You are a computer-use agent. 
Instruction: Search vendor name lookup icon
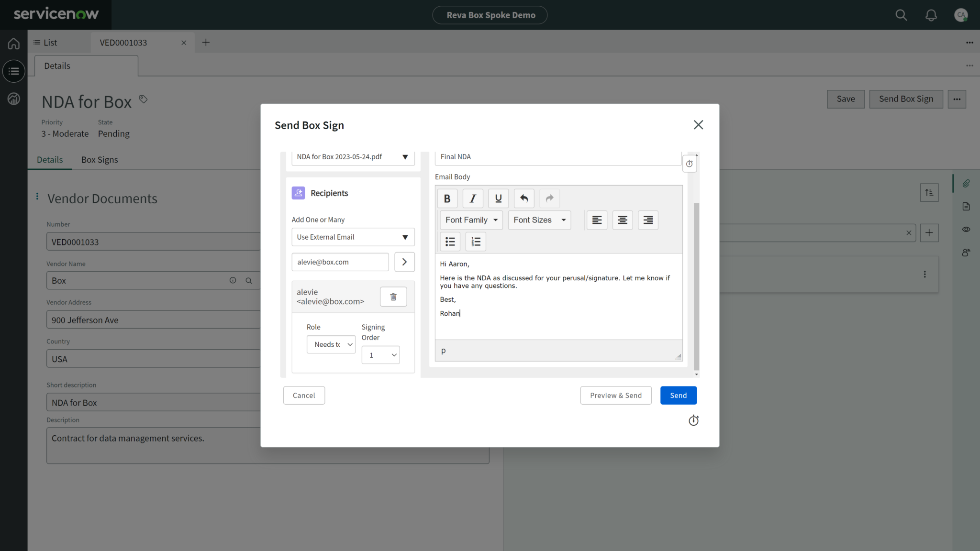(249, 281)
